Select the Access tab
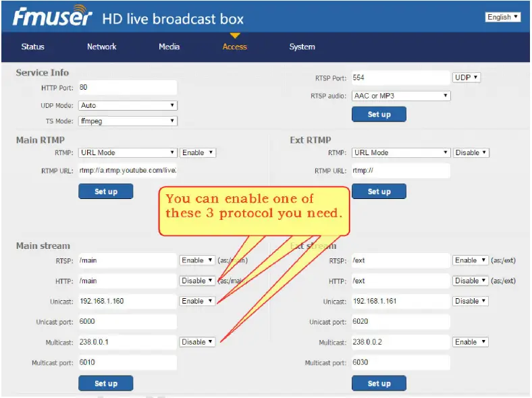Image resolution: width=532 pixels, height=398 pixels. tap(234, 47)
